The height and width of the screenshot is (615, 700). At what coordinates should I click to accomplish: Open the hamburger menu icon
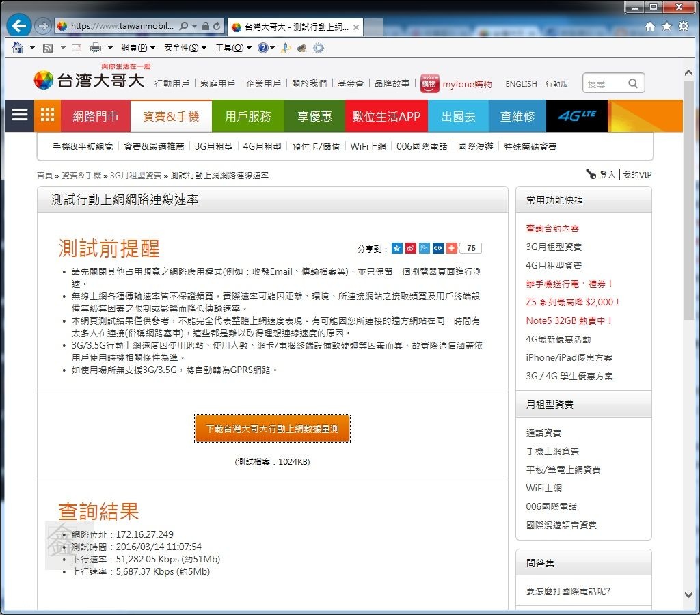20,115
